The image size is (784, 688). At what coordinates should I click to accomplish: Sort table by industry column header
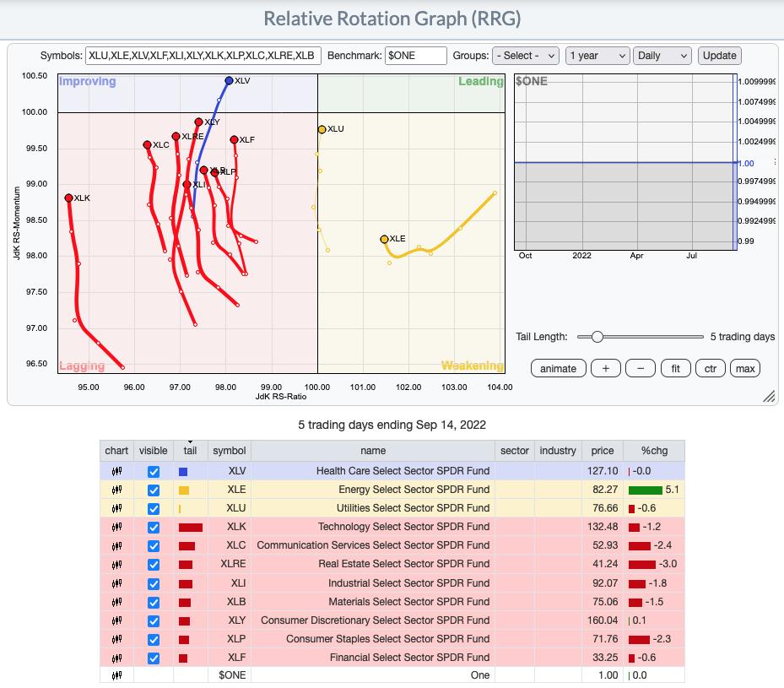pyautogui.click(x=558, y=451)
